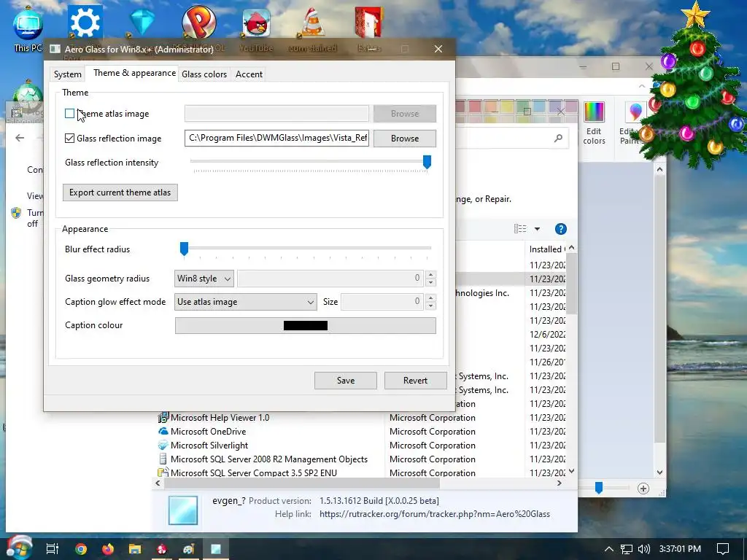Open the Caption colour swatch picker
This screenshot has width=747, height=560.
point(306,325)
